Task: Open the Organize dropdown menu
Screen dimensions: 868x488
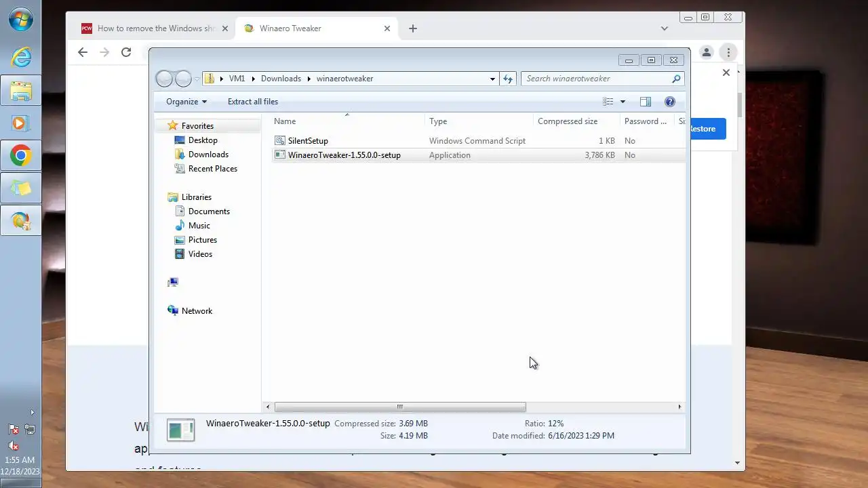Action: [186, 102]
